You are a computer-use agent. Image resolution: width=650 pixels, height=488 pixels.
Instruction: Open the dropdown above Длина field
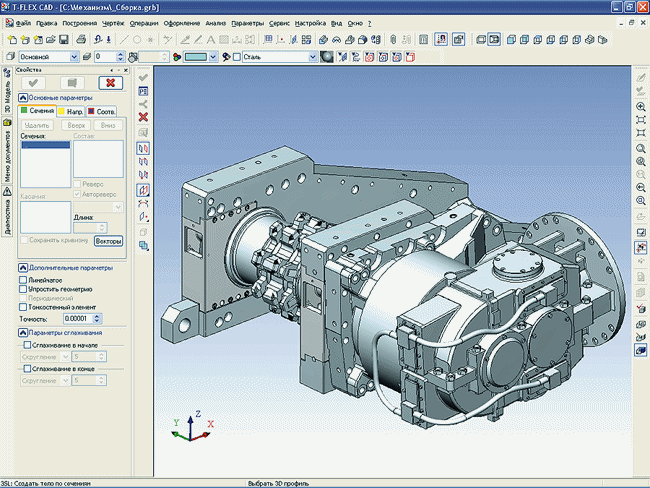point(118,207)
